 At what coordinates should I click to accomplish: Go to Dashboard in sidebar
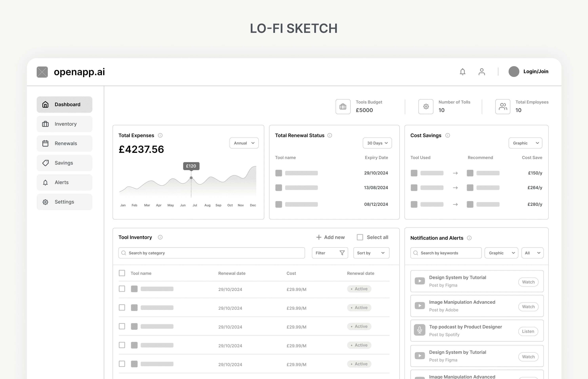[x=65, y=105]
